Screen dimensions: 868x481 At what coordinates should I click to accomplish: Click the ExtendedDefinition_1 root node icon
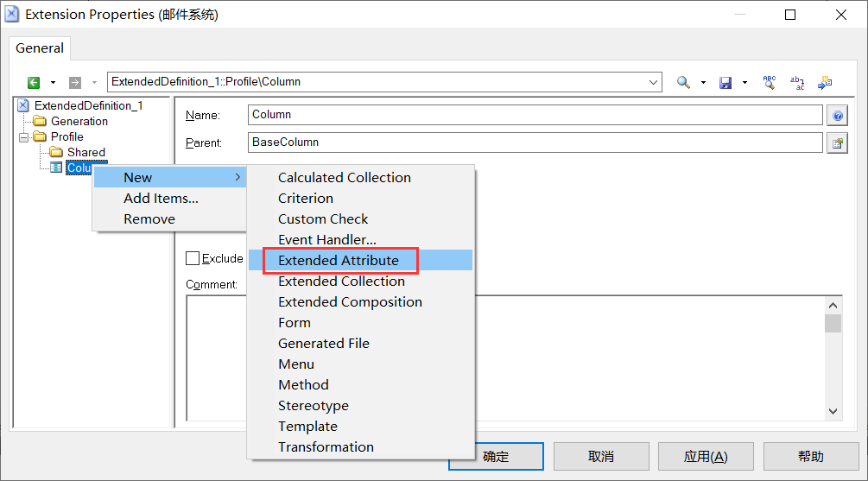coord(23,105)
